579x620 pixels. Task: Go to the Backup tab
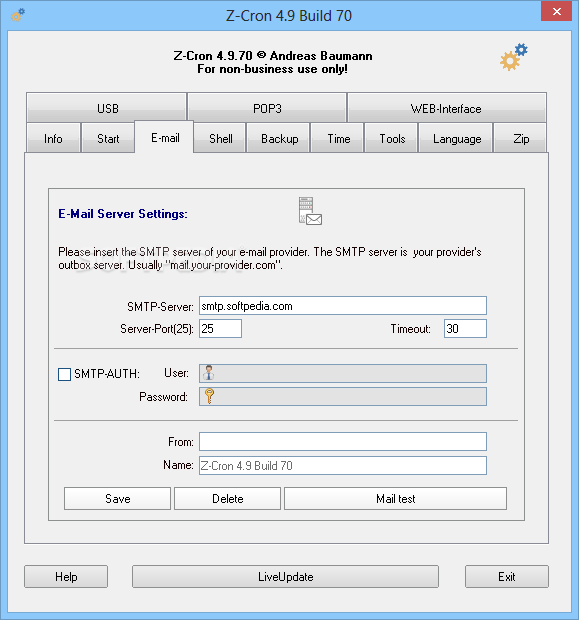pos(279,138)
